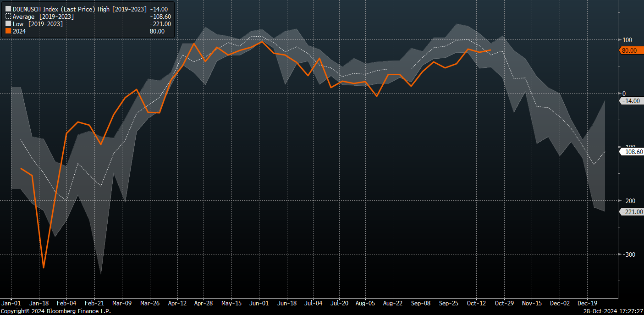This screenshot has width=644, height=315.
Task: Click legend value 80.00 for 2024
Action: [157, 32]
